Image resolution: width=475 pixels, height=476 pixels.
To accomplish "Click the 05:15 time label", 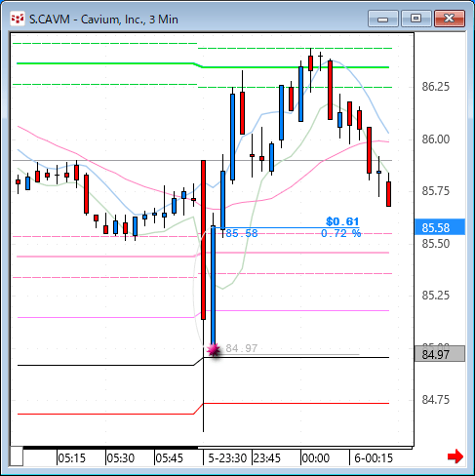I will pyautogui.click(x=72, y=458).
